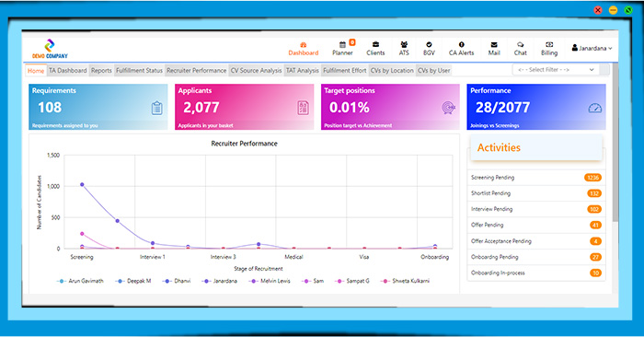644x337 pixels.
Task: Toggle Shweta Kulkarni legend series
Action: coord(406,281)
